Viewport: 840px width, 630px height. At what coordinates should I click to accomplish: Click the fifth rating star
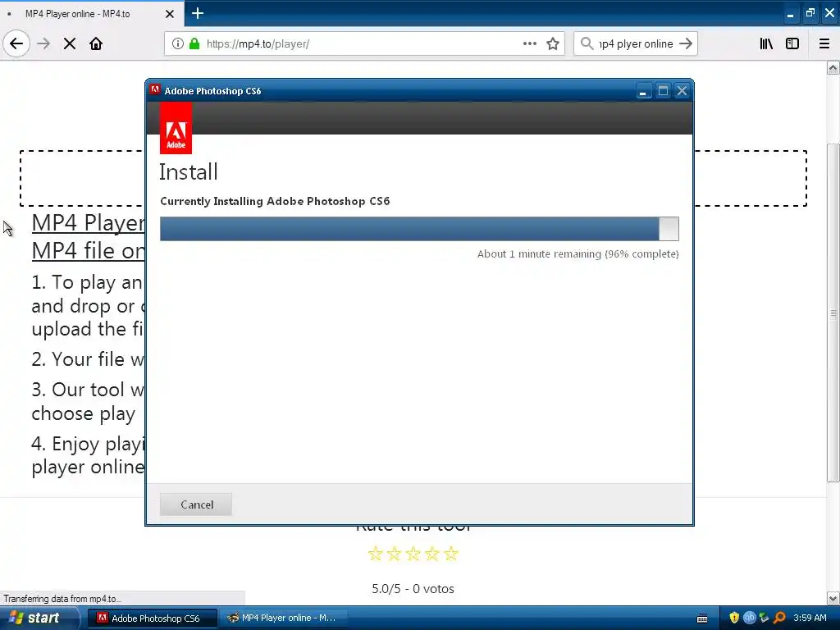pyautogui.click(x=451, y=554)
